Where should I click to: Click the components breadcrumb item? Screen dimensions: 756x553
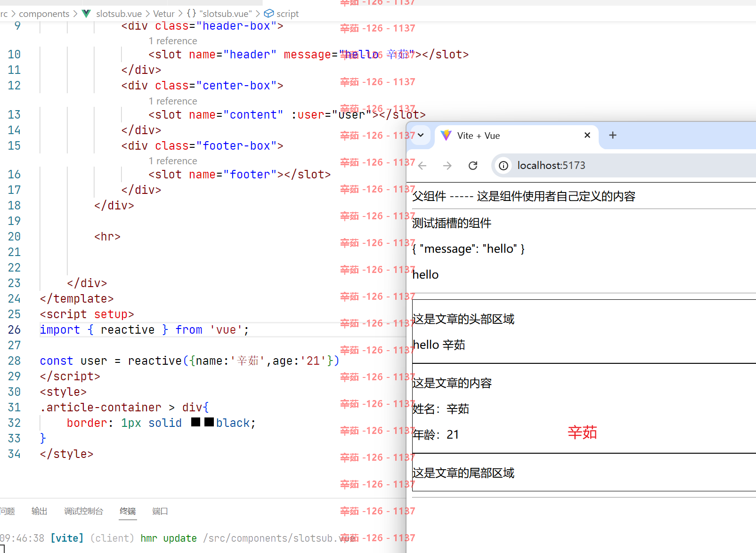tap(44, 14)
